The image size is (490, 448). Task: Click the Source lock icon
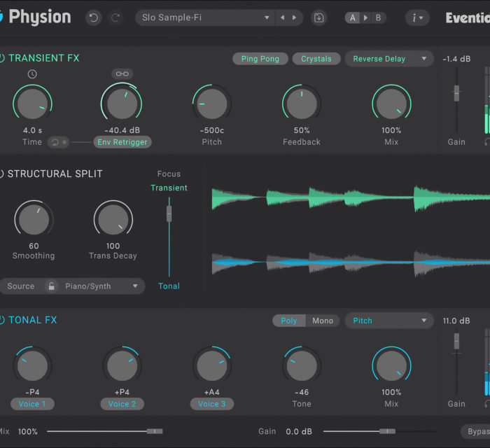pyautogui.click(x=52, y=286)
